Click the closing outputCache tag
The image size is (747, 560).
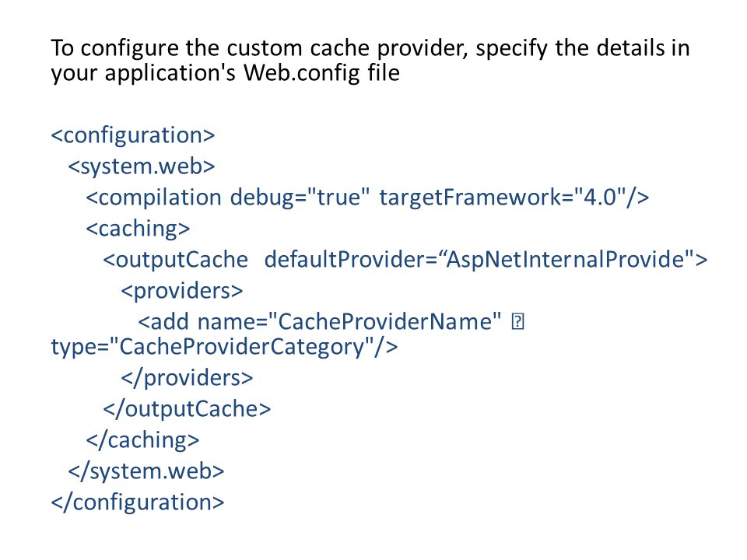tap(187, 409)
